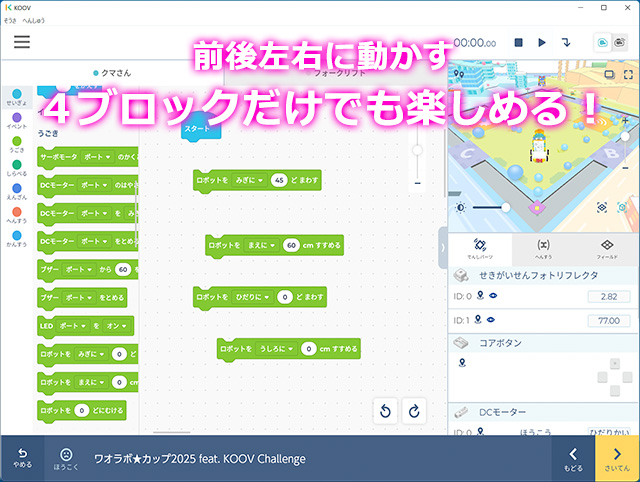Click やめる to quit the challenge

[x=22, y=458]
